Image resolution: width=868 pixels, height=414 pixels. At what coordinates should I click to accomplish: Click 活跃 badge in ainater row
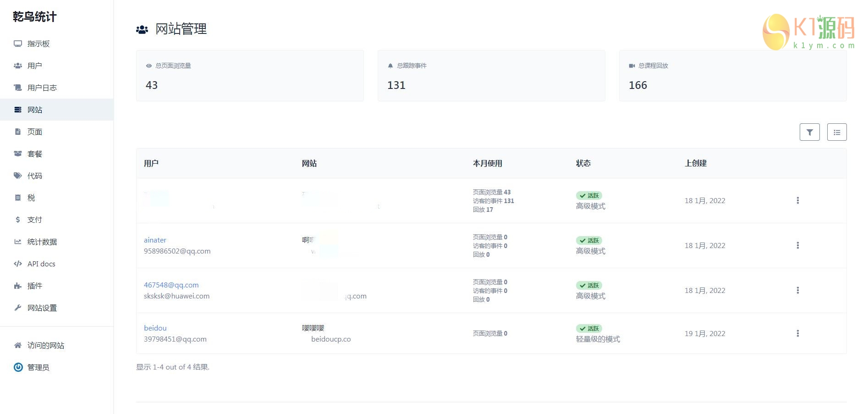[589, 240]
